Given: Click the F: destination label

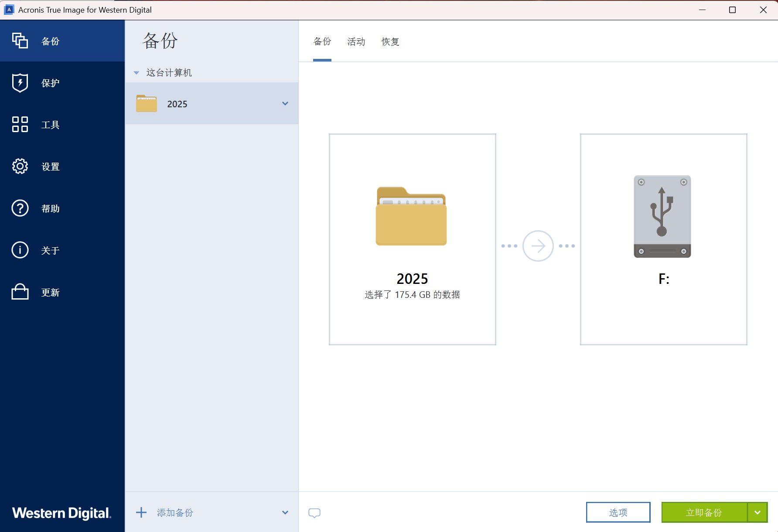Looking at the screenshot, I should [664, 279].
